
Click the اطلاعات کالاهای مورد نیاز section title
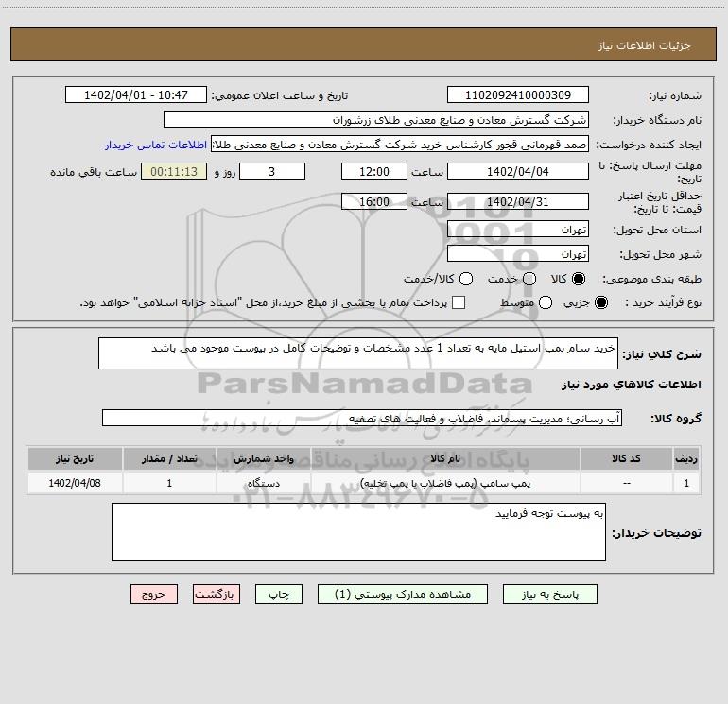tap(631, 385)
